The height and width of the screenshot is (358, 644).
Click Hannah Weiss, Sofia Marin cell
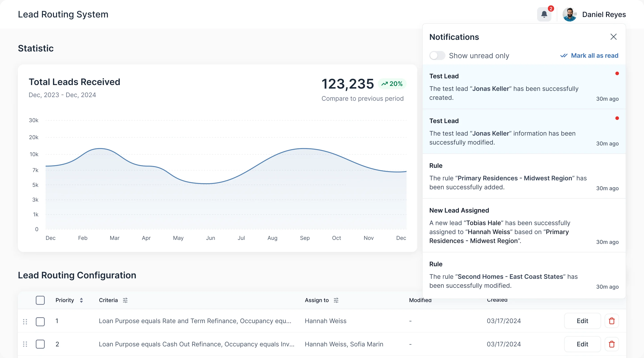tap(344, 344)
